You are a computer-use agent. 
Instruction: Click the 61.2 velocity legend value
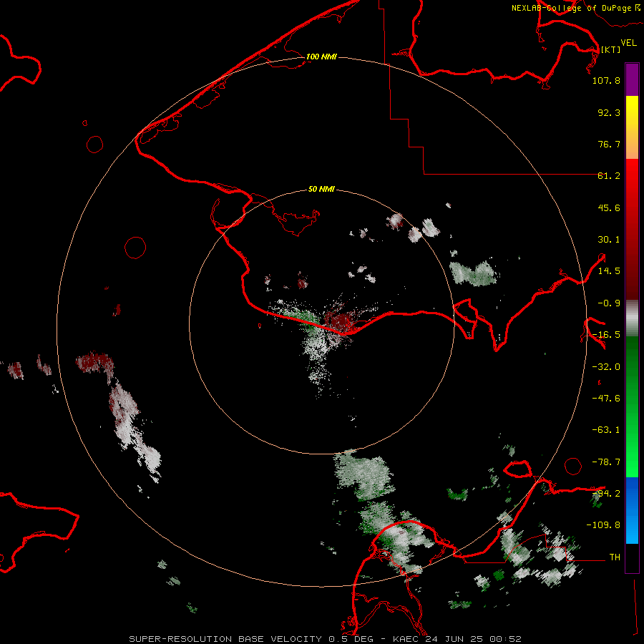click(x=609, y=176)
